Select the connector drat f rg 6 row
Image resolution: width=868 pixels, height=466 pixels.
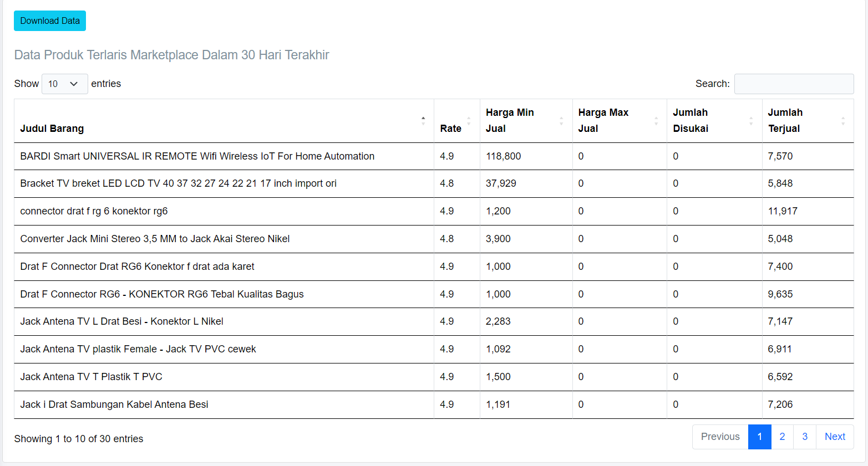click(x=94, y=211)
